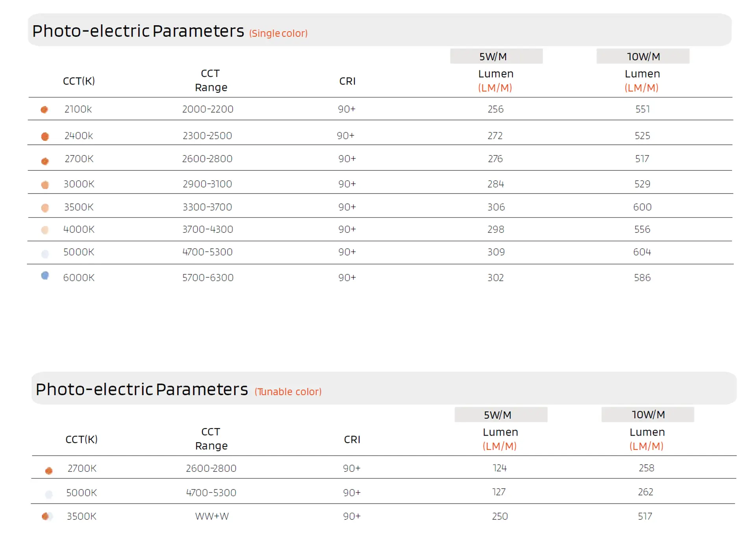Click the 10W/M header in tunable color table
Screen dimensions: 756x541
tap(647, 415)
